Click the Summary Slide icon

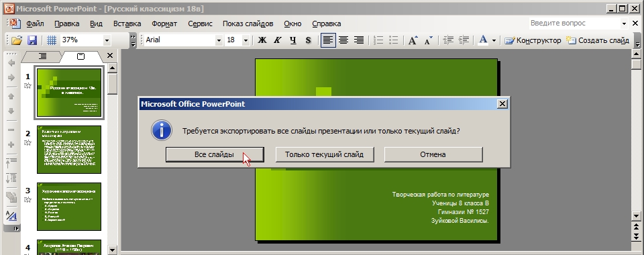coord(11,197)
